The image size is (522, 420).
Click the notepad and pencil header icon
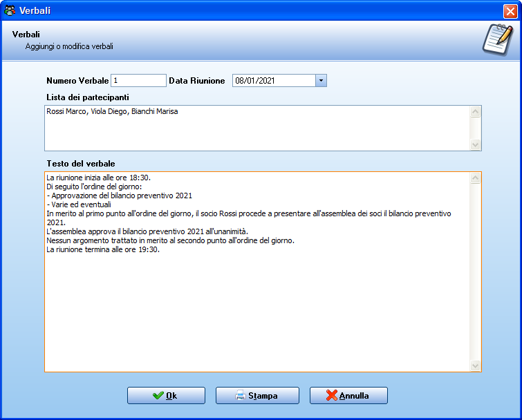[x=498, y=39]
